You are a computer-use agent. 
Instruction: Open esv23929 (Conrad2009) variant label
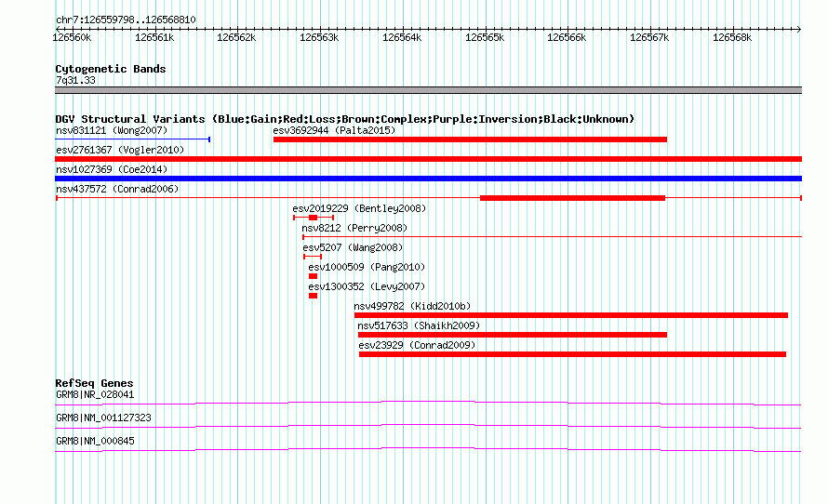[417, 345]
